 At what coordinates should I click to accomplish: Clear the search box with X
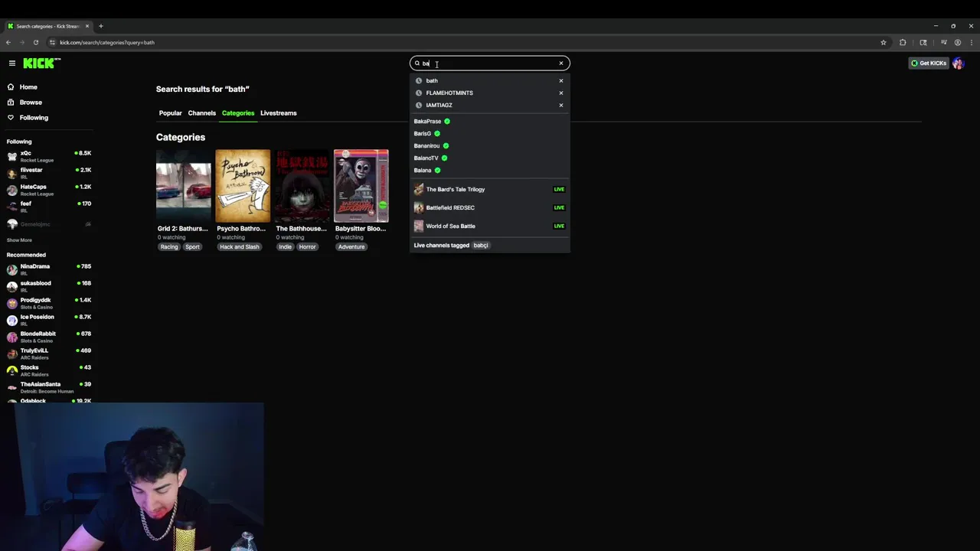pos(561,64)
